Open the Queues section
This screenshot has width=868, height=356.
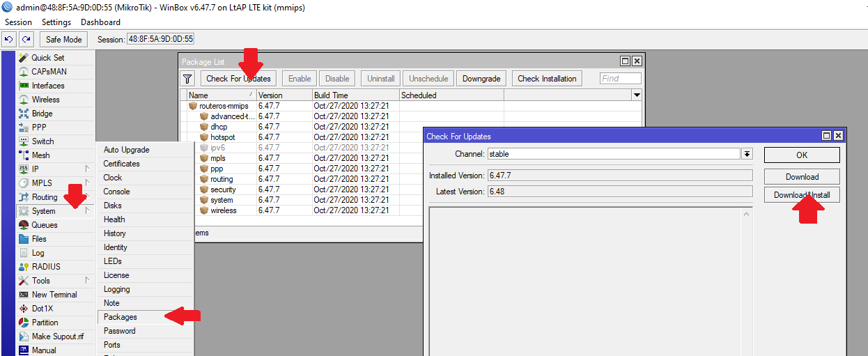click(x=45, y=225)
